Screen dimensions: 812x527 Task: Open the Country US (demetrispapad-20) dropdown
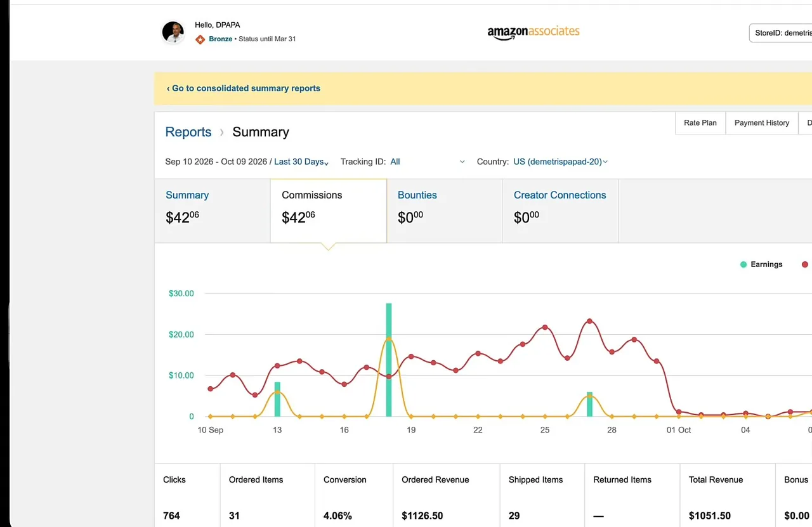pos(561,162)
